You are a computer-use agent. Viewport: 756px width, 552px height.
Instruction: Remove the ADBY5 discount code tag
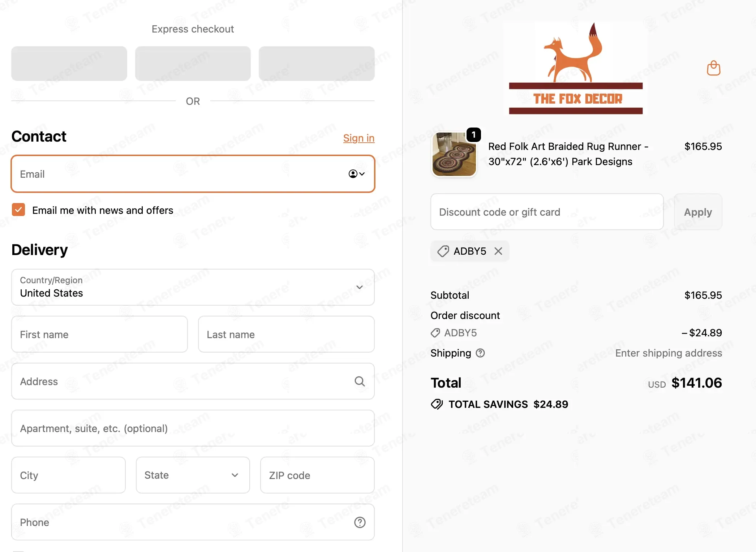[498, 251]
